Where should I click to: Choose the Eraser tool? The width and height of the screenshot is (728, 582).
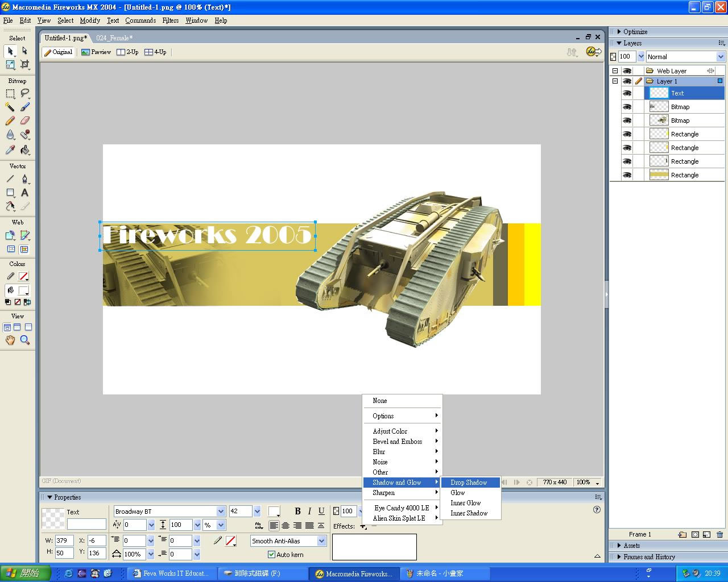(24, 120)
